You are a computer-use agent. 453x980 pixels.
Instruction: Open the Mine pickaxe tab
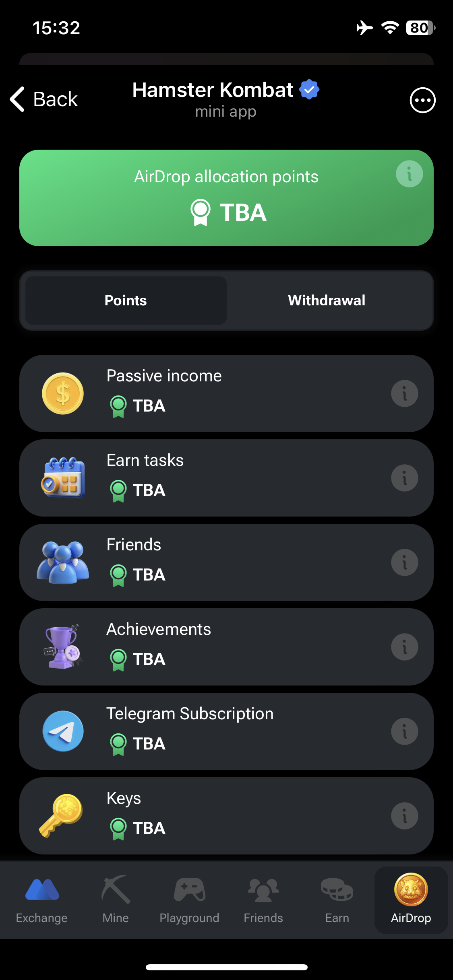pos(116,900)
